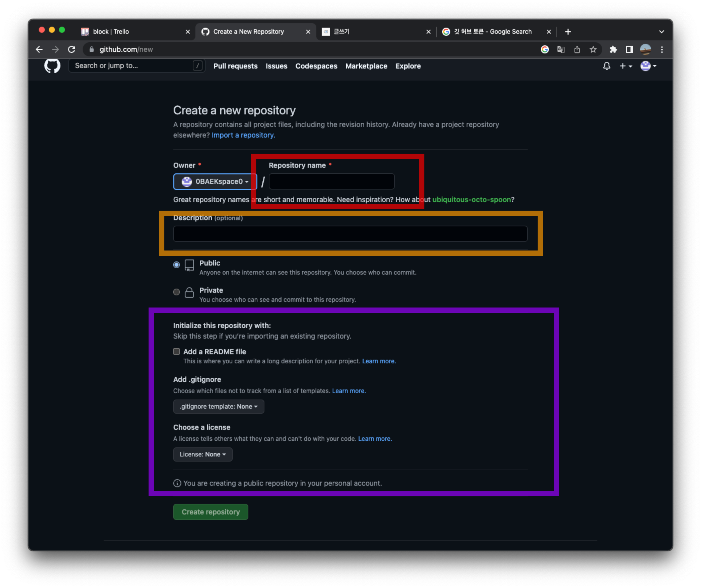701x588 pixels.
Task: Enable the Add a README file checkbox
Action: tap(177, 351)
